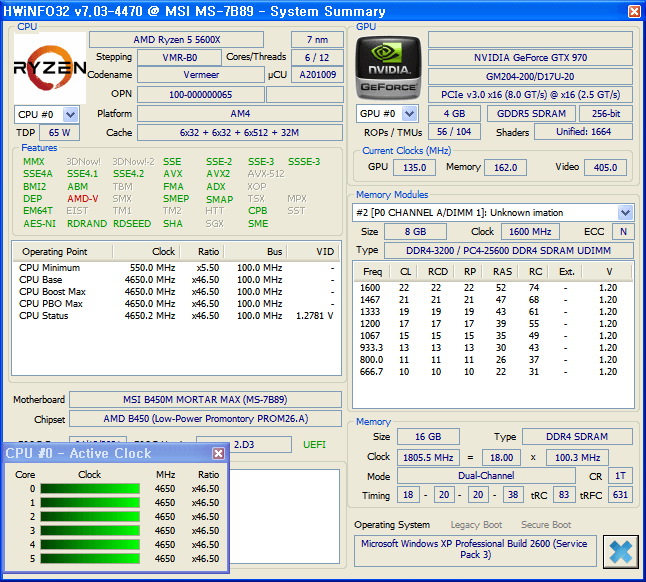This screenshot has width=646, height=582.
Task: Click the Vermeer codename field
Action: tap(201, 75)
